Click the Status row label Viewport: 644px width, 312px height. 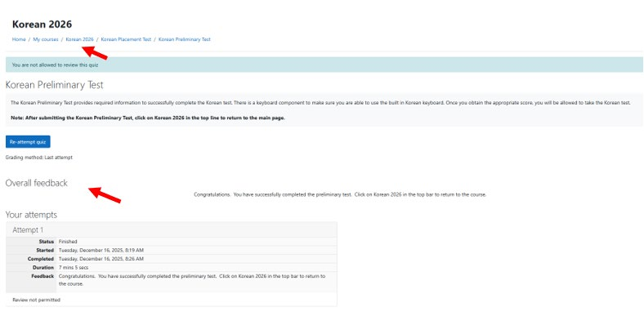pyautogui.click(x=47, y=242)
